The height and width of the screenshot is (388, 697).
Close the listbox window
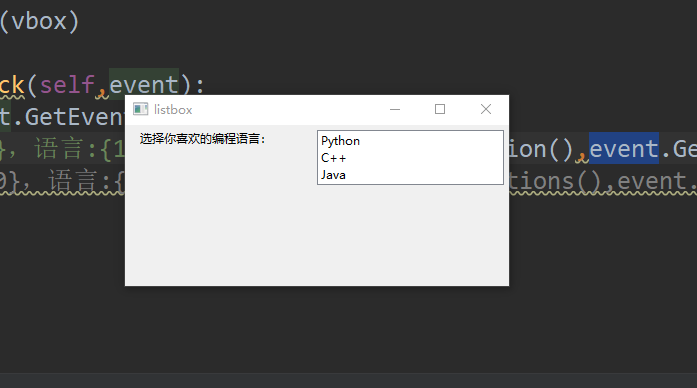pyautogui.click(x=486, y=109)
